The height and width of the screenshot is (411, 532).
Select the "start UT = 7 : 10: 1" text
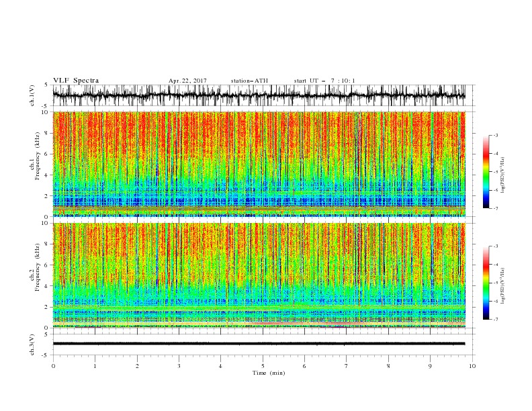click(x=324, y=81)
